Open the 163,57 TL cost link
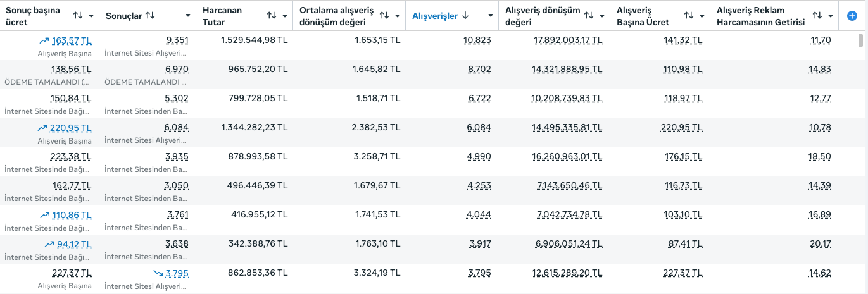The image size is (868, 294). [72, 40]
